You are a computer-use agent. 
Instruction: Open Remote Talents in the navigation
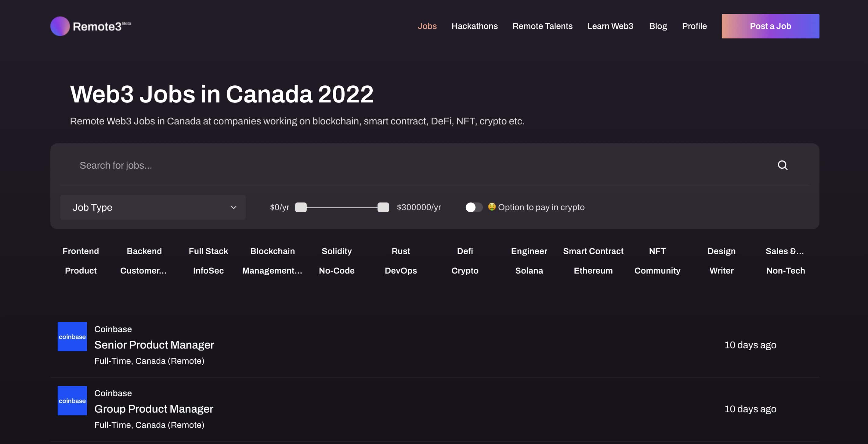tap(542, 26)
